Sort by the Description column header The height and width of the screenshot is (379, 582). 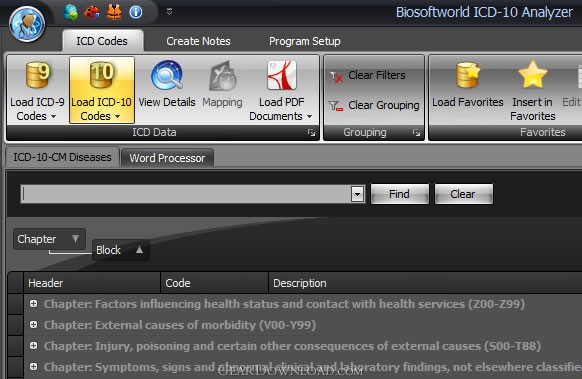(425, 283)
